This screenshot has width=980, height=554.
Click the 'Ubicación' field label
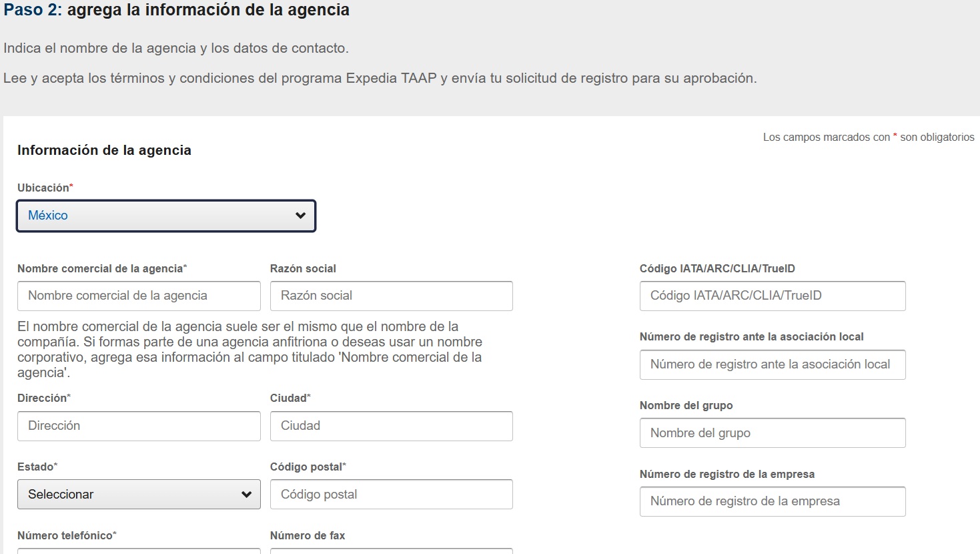point(45,188)
